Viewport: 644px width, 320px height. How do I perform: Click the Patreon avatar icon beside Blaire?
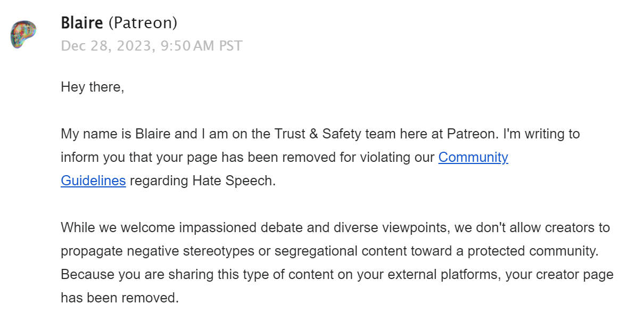pos(23,35)
